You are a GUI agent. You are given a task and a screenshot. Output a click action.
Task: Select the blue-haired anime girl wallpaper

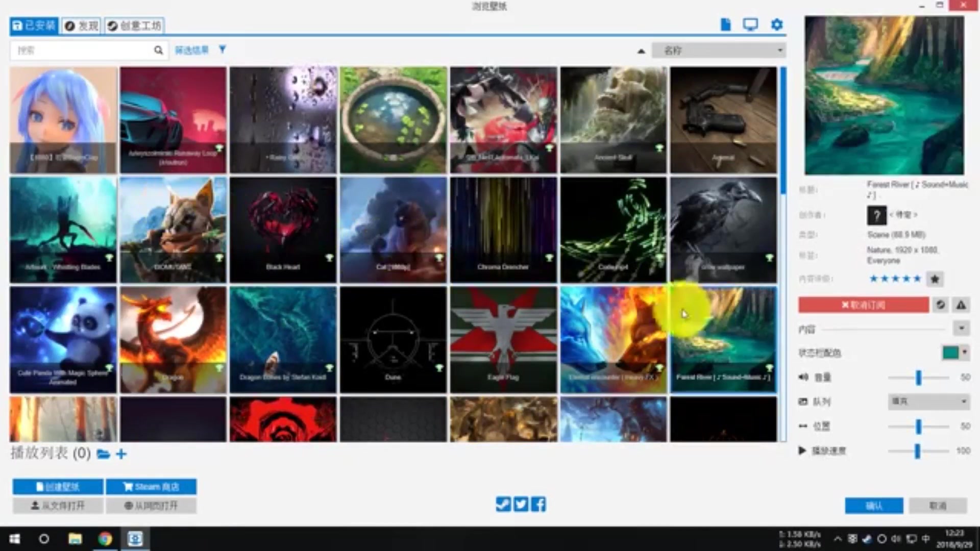pos(63,120)
